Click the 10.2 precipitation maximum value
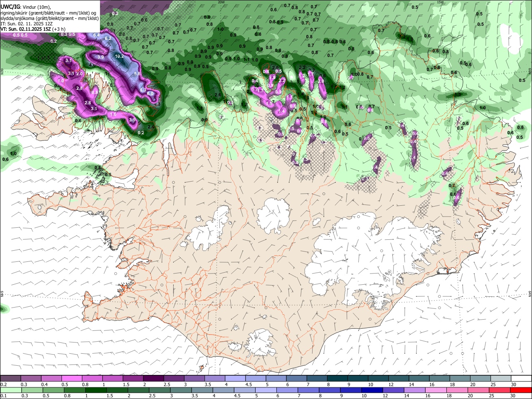532x399 pixels. [119, 56]
